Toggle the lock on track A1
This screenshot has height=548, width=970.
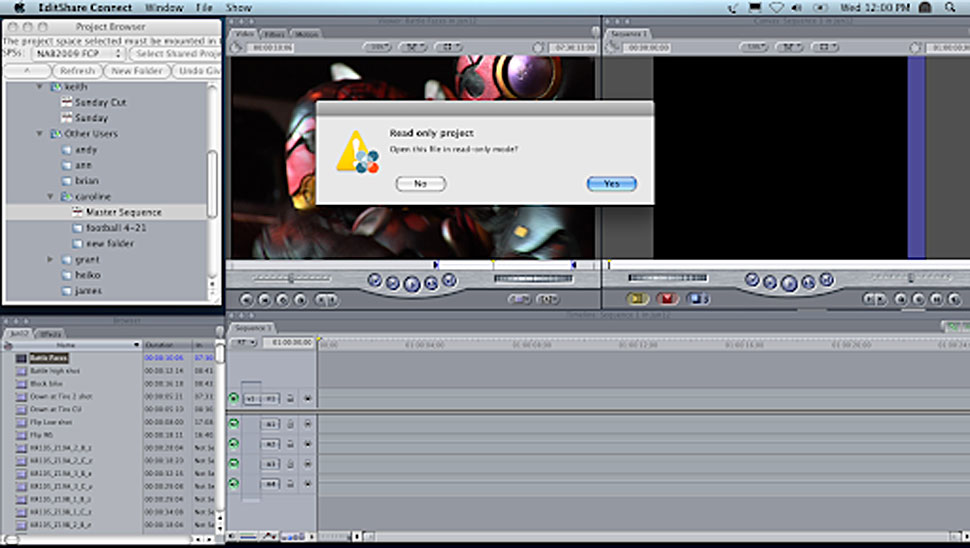[290, 424]
